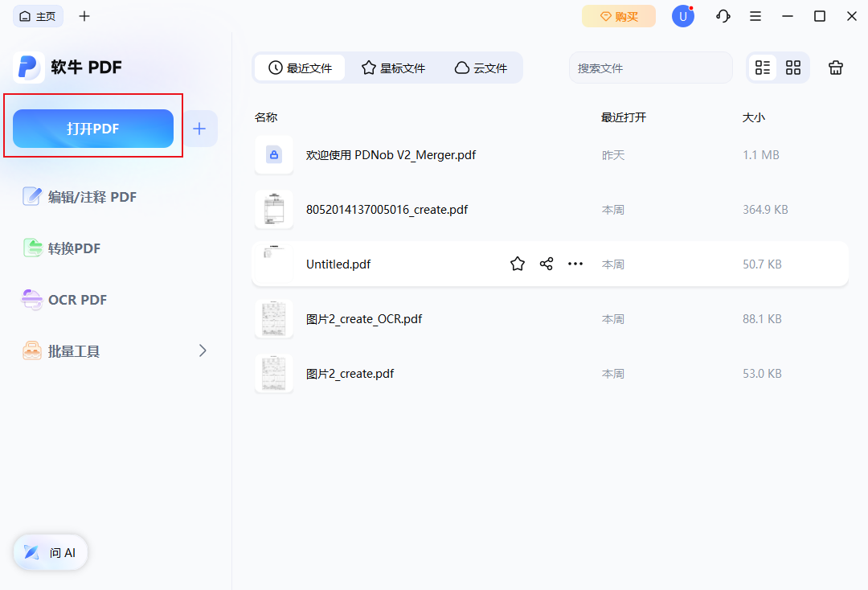
Task: Open the user account avatar
Action: 682,16
